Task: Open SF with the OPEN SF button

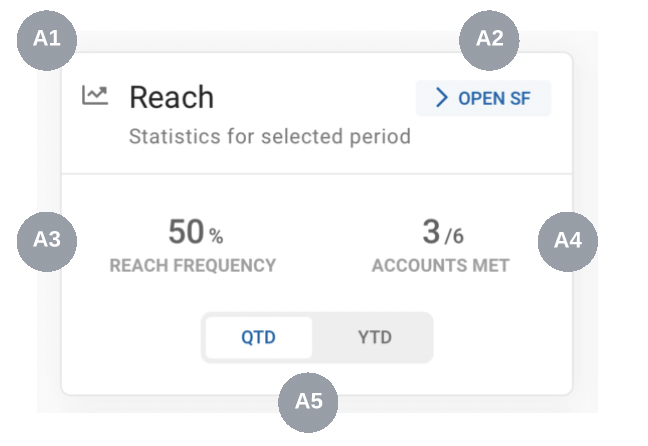Action: (484, 98)
